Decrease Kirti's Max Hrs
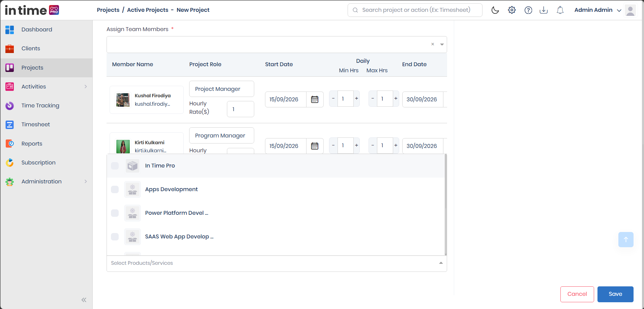 coord(373,145)
